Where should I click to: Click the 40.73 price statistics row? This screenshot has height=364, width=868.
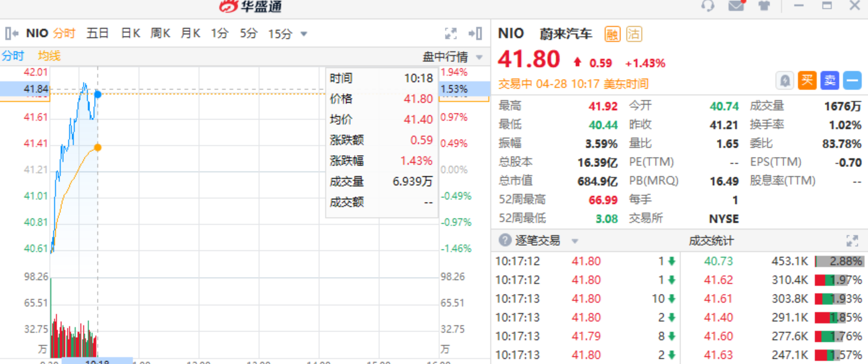click(x=774, y=261)
